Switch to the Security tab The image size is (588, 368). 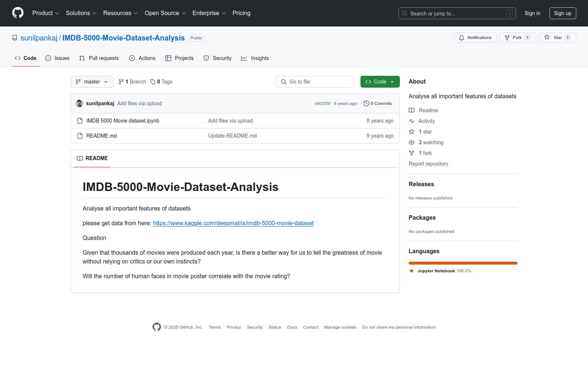point(218,58)
